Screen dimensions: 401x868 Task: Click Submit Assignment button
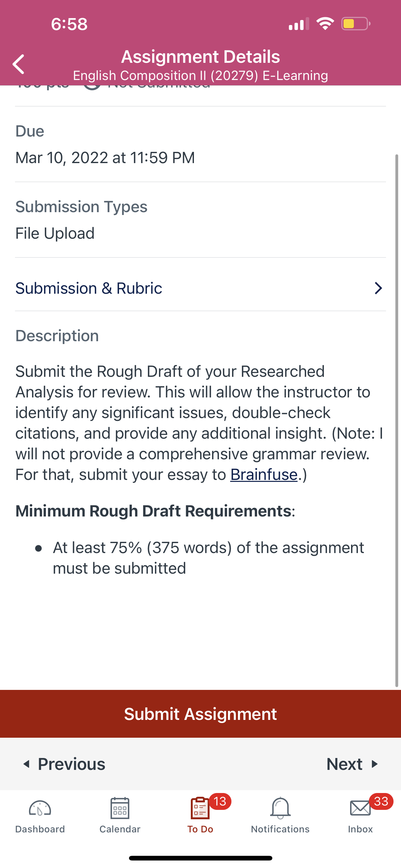click(x=200, y=714)
